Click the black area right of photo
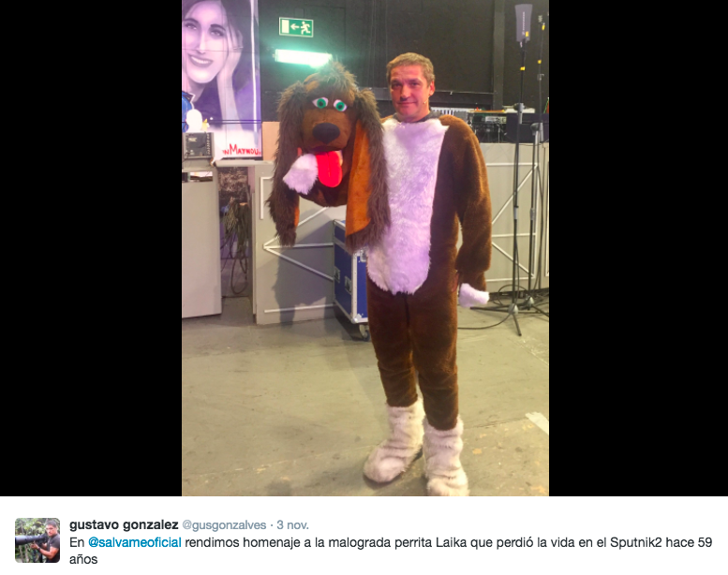728x575 pixels. point(638,248)
